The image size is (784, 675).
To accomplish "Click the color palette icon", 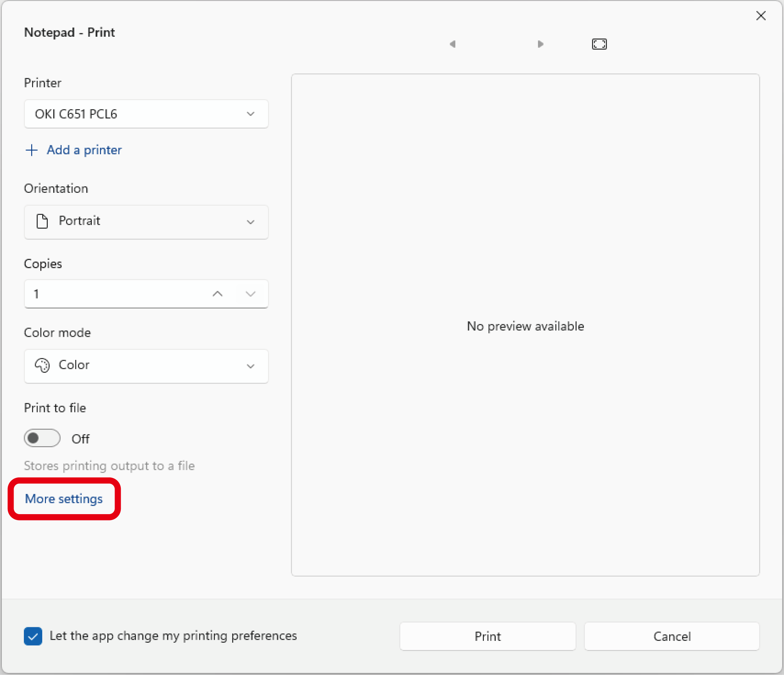I will click(42, 365).
